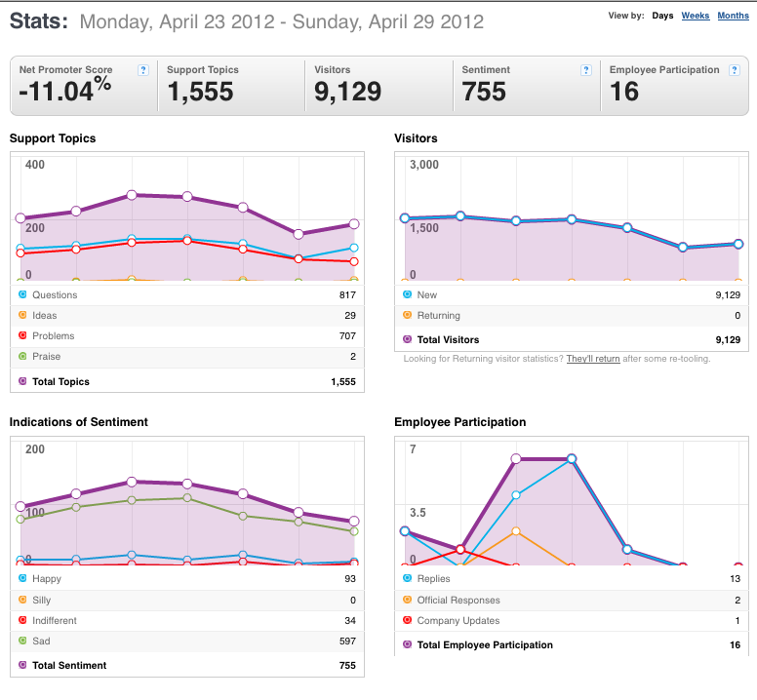This screenshot has height=700, width=757.
Task: Open the Sentiment help question-mark icon
Action: pos(585,70)
